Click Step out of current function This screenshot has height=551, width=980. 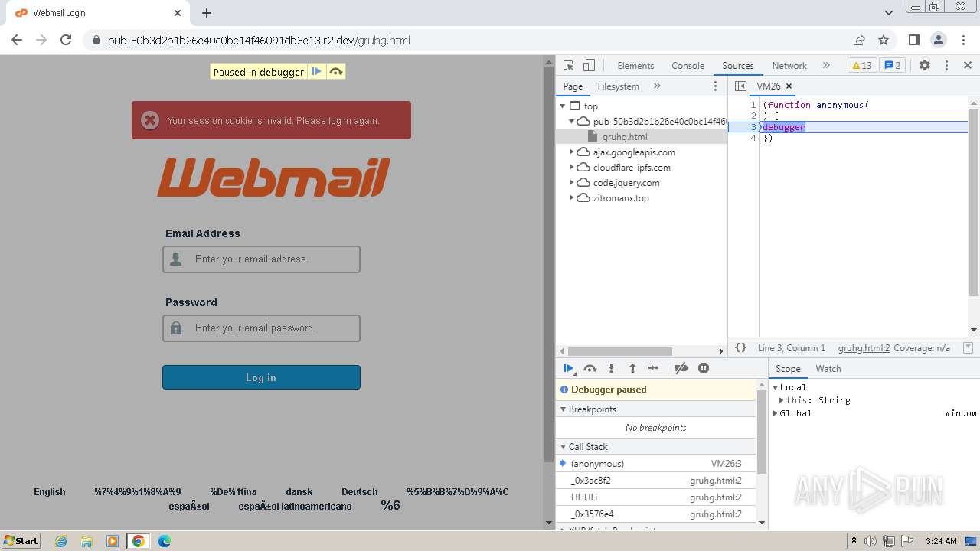pyautogui.click(x=632, y=368)
